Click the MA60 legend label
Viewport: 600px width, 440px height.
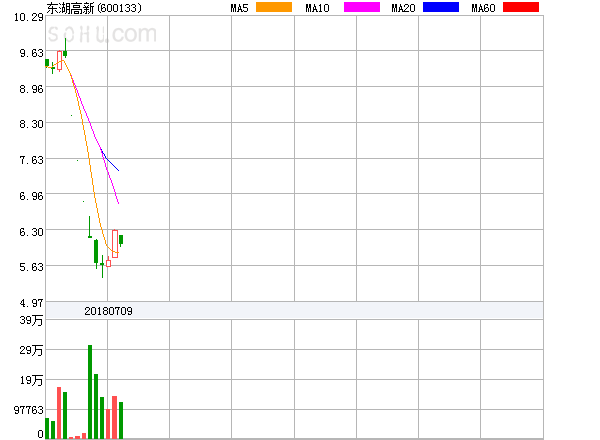click(x=483, y=8)
